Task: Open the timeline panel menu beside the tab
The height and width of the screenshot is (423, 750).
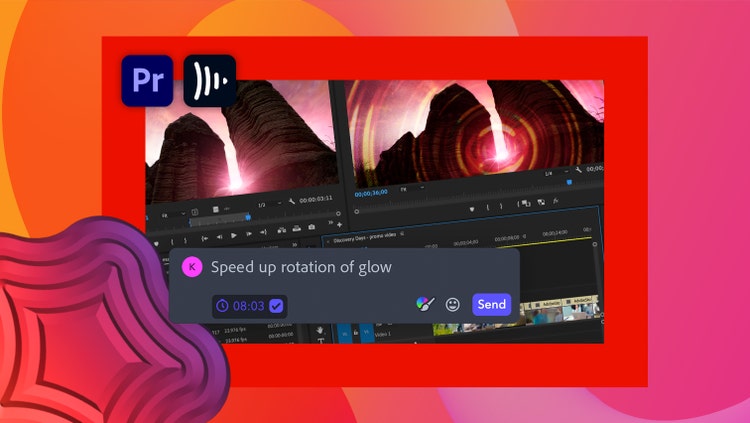Action: 402,234
